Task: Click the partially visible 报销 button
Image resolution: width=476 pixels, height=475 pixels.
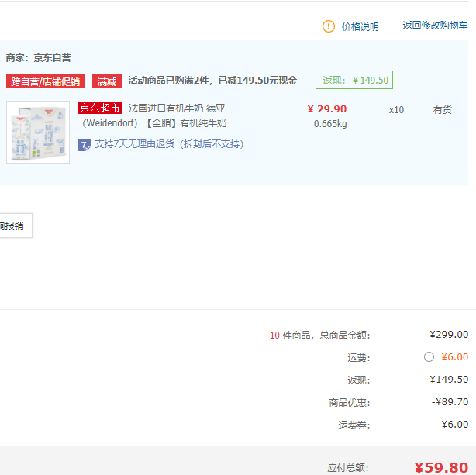Action: [16, 225]
